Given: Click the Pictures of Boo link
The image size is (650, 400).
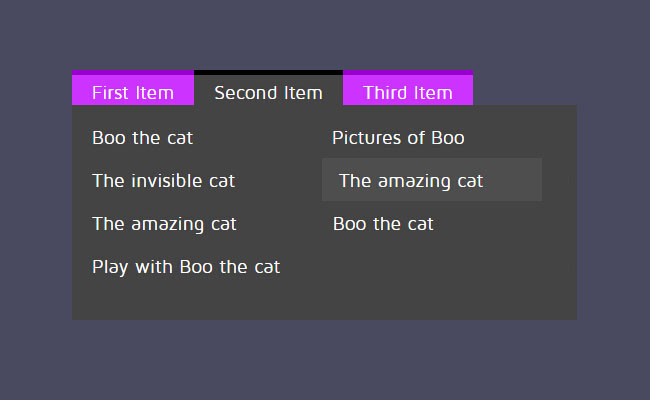Looking at the screenshot, I should pyautogui.click(x=398, y=138).
